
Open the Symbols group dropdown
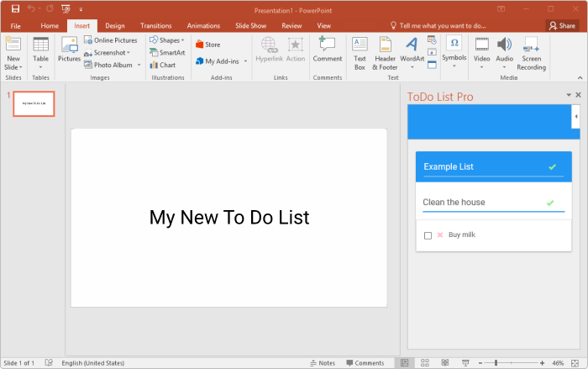click(454, 53)
